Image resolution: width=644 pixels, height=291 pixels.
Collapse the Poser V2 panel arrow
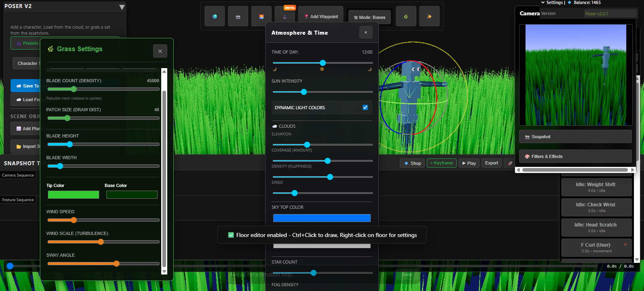pyautogui.click(x=122, y=7)
